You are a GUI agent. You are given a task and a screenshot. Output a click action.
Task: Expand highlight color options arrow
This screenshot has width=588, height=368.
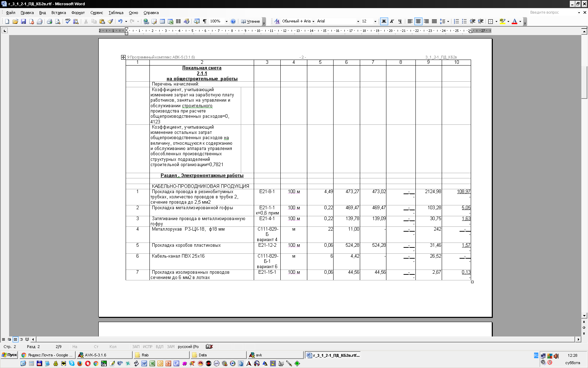coord(508,21)
